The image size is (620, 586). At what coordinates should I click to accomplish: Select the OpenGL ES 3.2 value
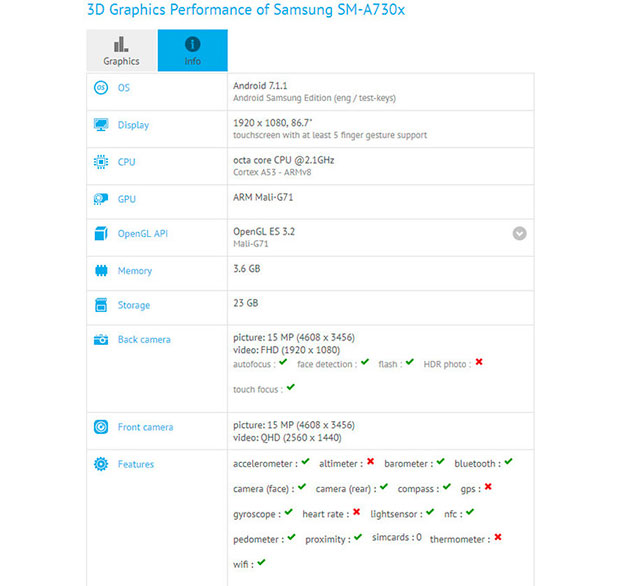coord(264,232)
